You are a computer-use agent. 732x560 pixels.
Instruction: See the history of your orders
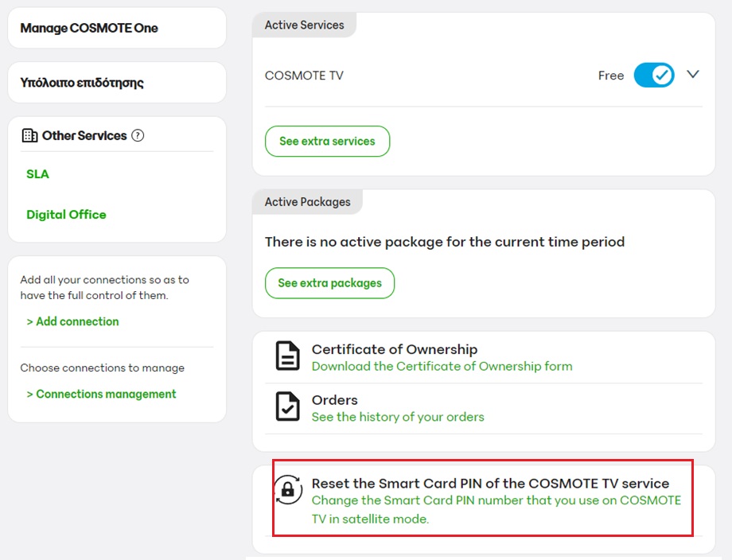click(x=398, y=417)
